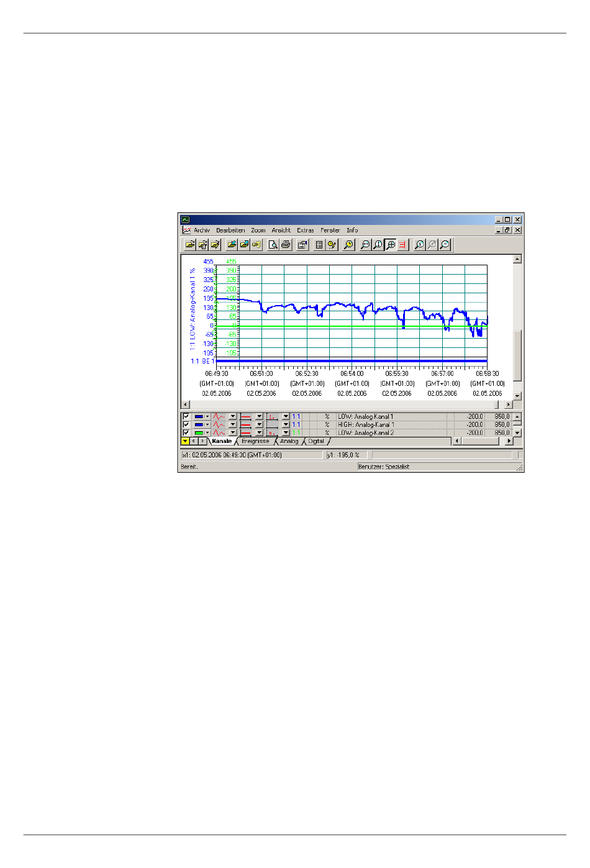Select the Kanale tab

pos(222,441)
